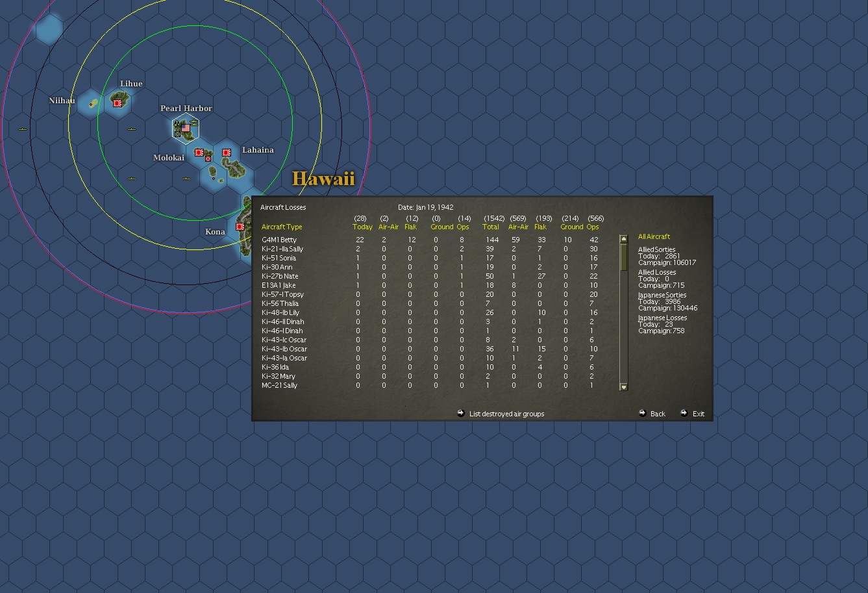
Task: Exit the Aircraft Losses window
Action: 699,414
